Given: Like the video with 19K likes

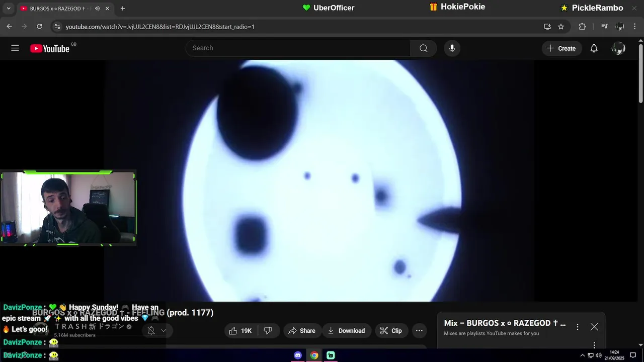Looking at the screenshot, I should click(240, 330).
